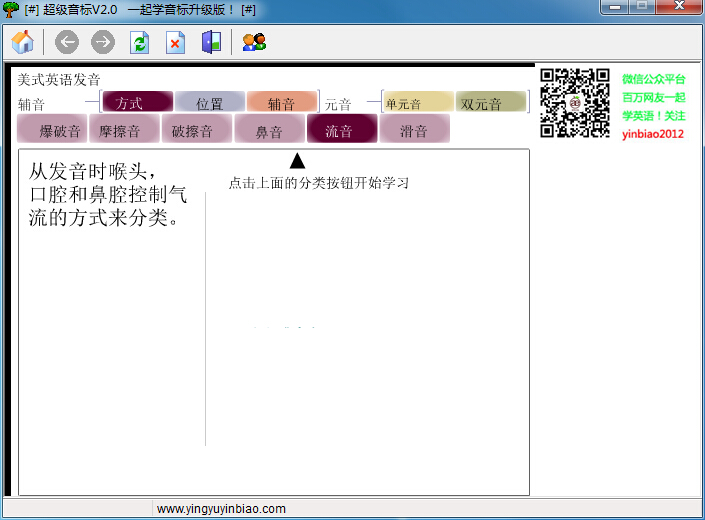The image size is (705, 520).
Task: Click the WeChat QR code image
Action: pos(575,102)
